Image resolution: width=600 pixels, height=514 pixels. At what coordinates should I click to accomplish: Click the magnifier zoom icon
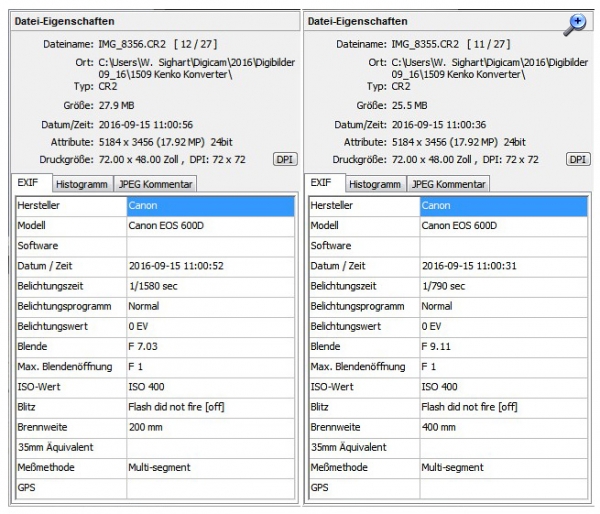coord(574,26)
